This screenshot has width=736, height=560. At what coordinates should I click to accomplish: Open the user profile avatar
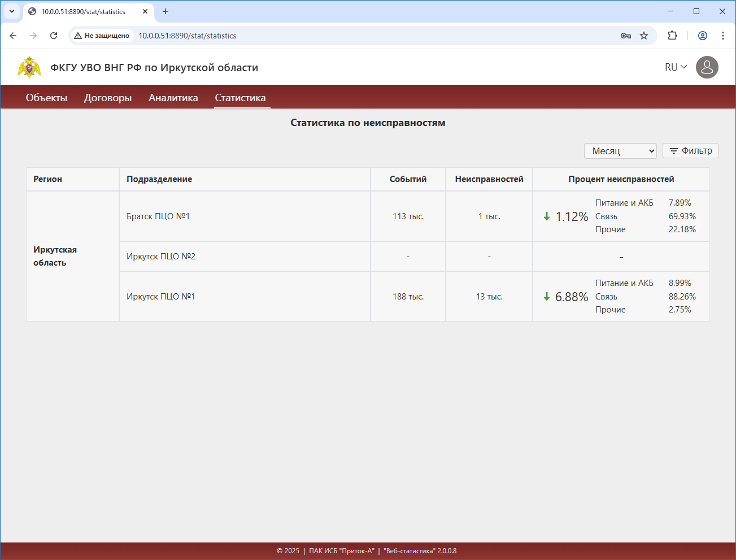(707, 67)
